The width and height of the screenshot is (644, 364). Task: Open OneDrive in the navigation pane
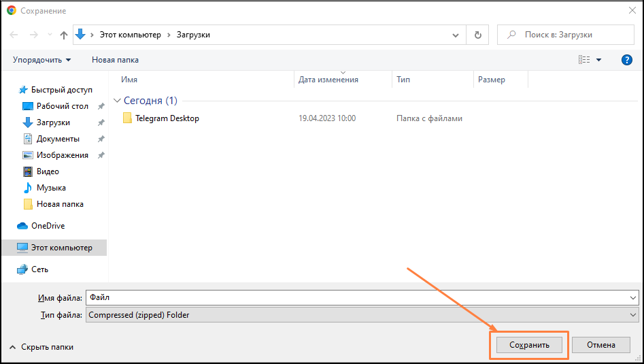tap(48, 226)
